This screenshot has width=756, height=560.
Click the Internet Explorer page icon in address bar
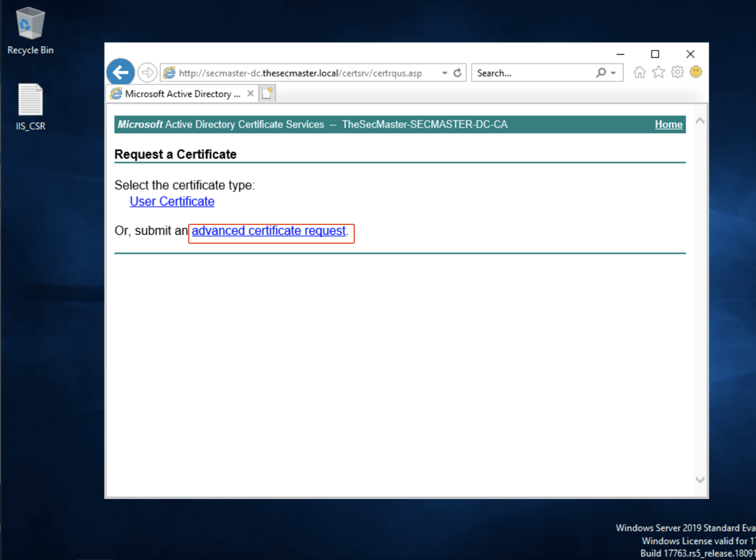[169, 73]
